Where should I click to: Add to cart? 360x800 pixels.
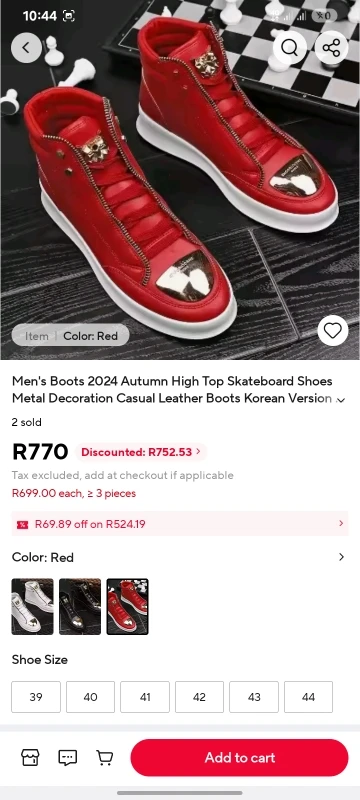tap(239, 757)
